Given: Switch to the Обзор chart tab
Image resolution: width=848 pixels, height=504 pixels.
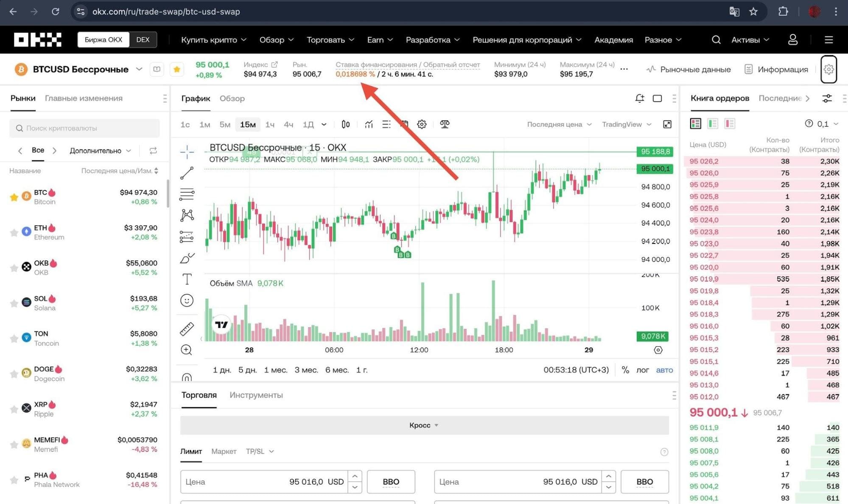Looking at the screenshot, I should 232,98.
